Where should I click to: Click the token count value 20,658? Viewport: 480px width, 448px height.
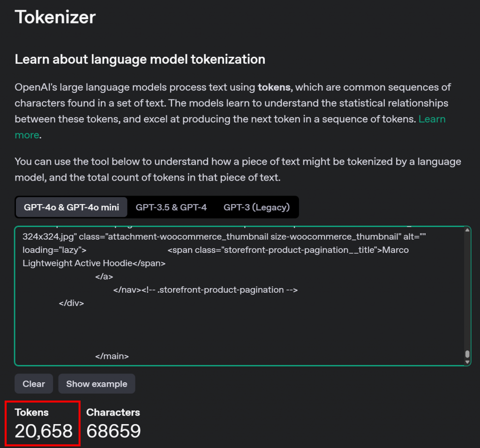click(x=44, y=431)
